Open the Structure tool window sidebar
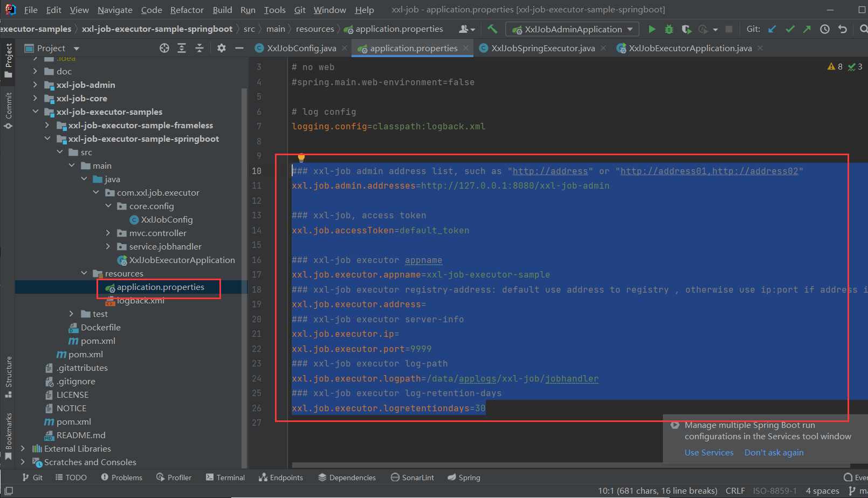The width and height of the screenshot is (868, 498). (8, 377)
